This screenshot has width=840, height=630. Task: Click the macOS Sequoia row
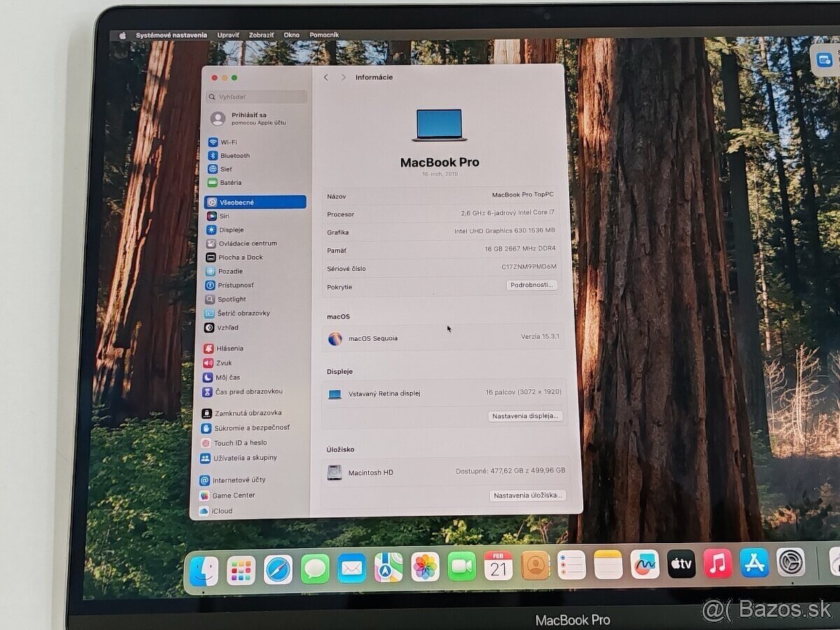click(x=444, y=338)
